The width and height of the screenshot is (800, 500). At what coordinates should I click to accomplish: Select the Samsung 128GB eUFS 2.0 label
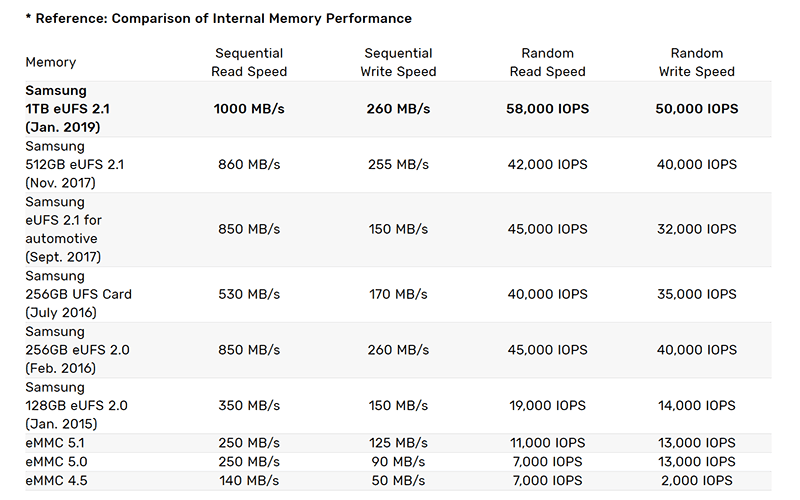click(x=77, y=405)
